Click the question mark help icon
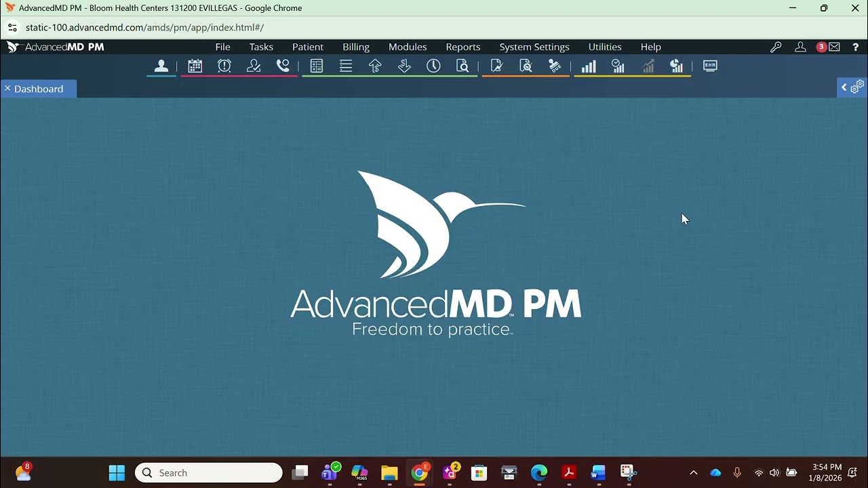Viewport: 868px width, 488px height. click(856, 47)
